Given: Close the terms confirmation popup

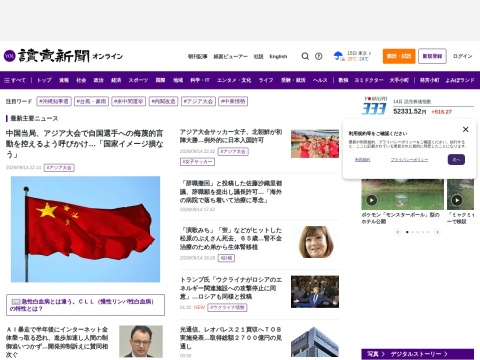Looking at the screenshot, I should [466, 129].
